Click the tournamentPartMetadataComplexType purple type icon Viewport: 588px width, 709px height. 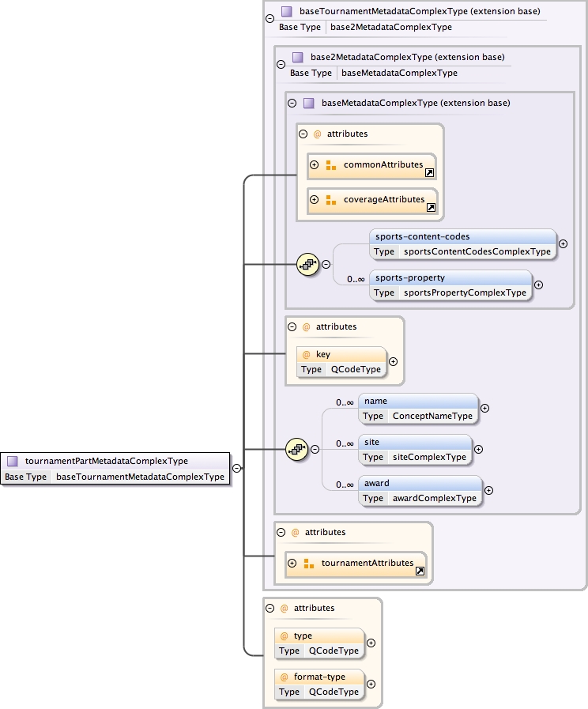tap(13, 461)
